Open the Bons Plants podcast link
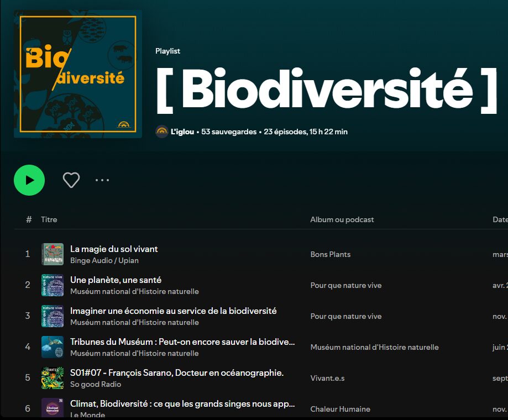 (x=331, y=255)
